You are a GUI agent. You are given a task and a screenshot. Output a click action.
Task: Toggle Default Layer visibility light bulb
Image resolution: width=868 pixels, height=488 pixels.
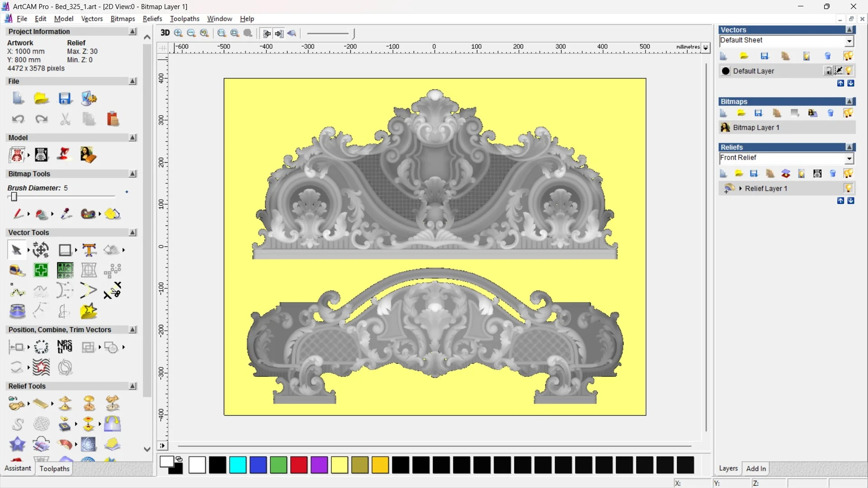[849, 71]
